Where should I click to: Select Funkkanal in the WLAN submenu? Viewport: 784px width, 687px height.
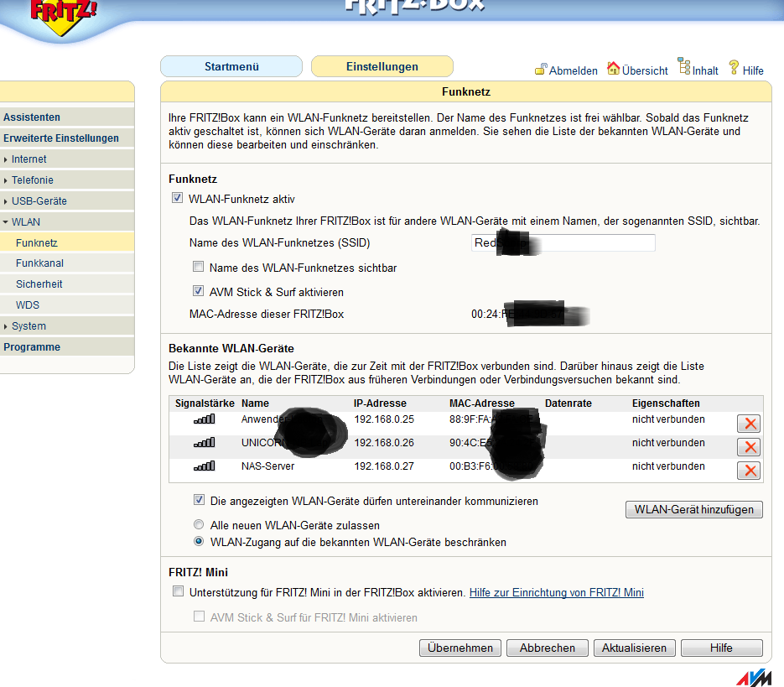pos(67,263)
